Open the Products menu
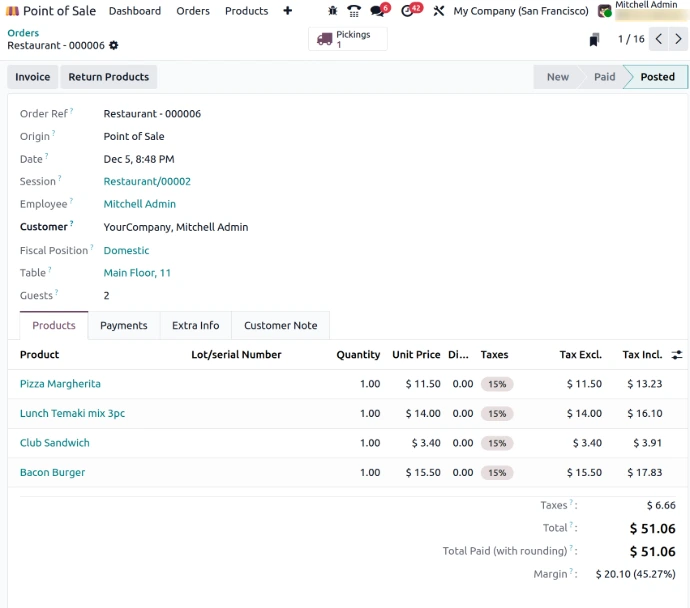 (x=246, y=11)
